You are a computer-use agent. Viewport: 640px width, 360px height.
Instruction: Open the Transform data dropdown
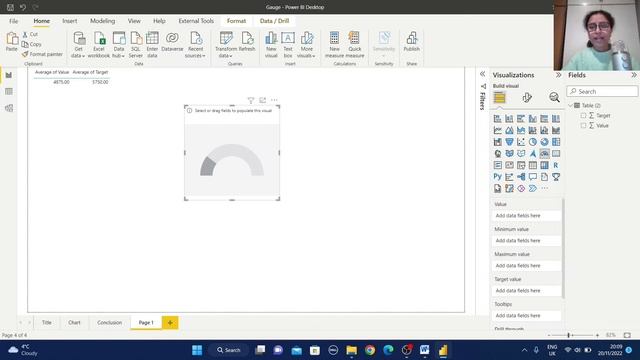click(x=226, y=45)
